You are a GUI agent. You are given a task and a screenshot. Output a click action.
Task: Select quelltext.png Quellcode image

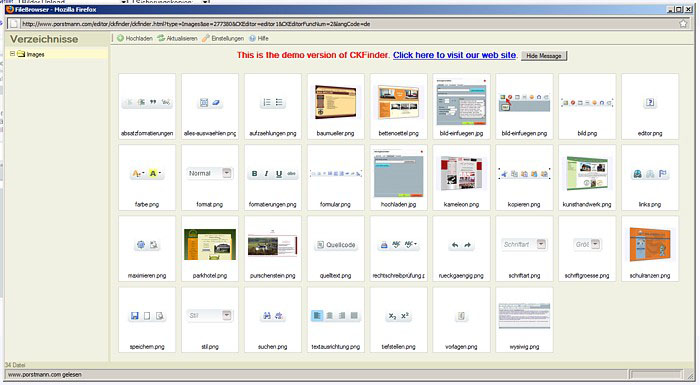[x=336, y=249]
